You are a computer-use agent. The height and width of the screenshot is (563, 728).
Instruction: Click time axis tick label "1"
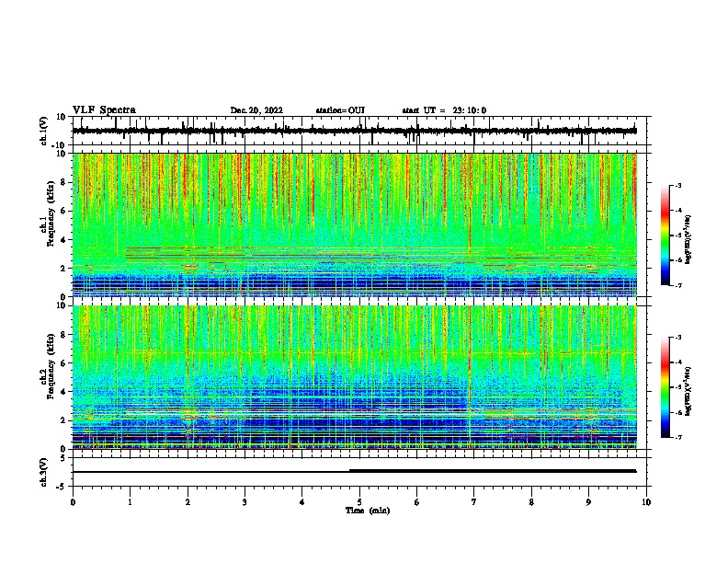tap(130, 502)
